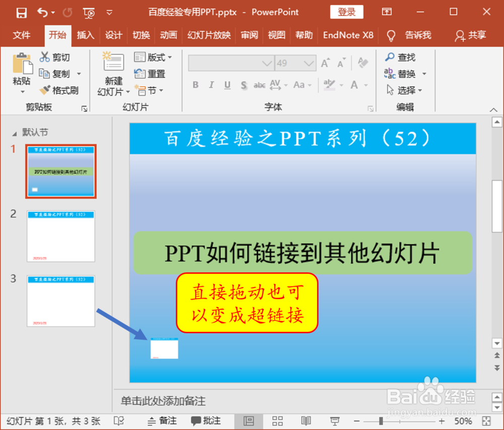Toggle Underline formatting
This screenshot has width=504, height=430.
pos(227,85)
